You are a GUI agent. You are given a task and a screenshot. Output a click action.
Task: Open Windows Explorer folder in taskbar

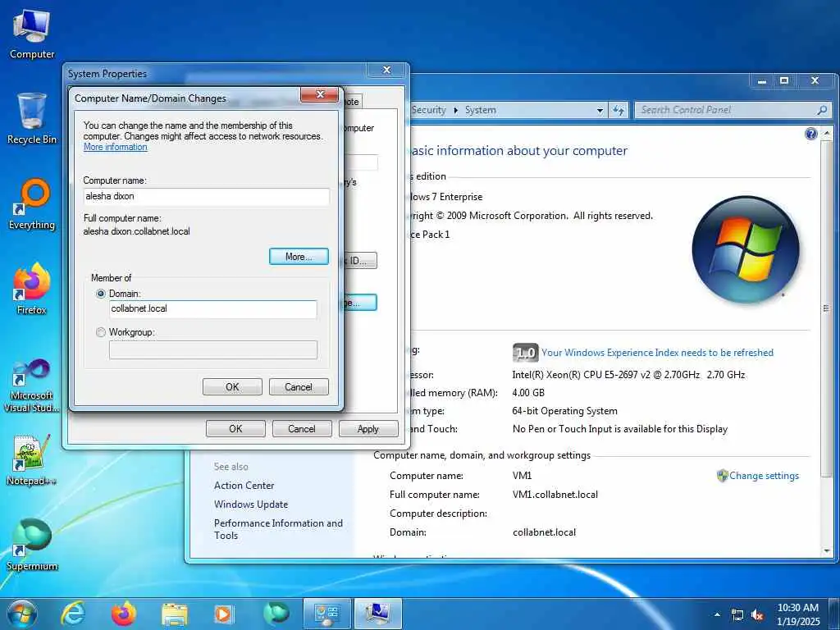coord(174,614)
